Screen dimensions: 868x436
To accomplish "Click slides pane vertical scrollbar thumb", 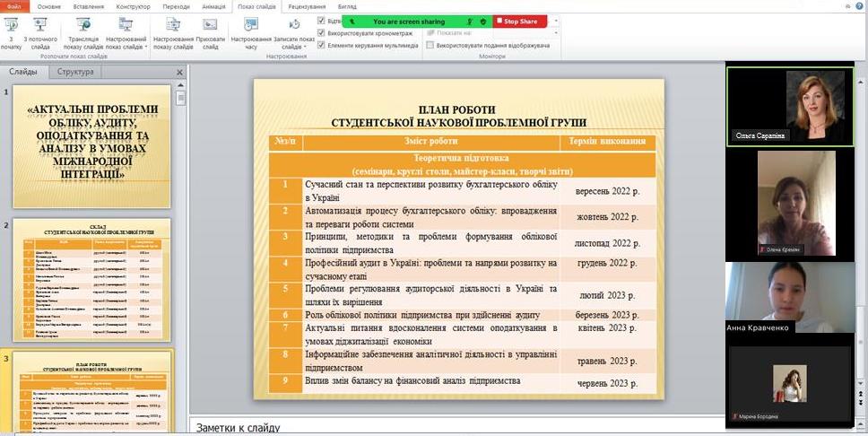I will (180, 98).
